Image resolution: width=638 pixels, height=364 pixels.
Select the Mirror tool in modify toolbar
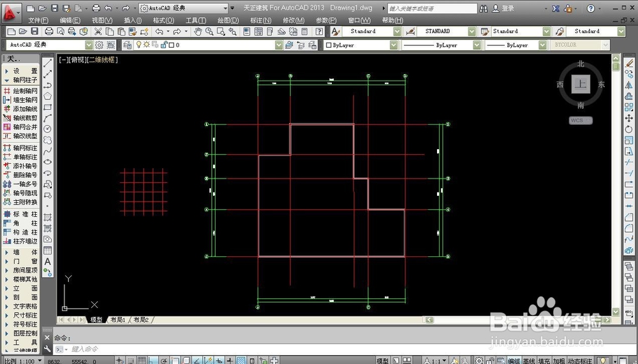[629, 85]
